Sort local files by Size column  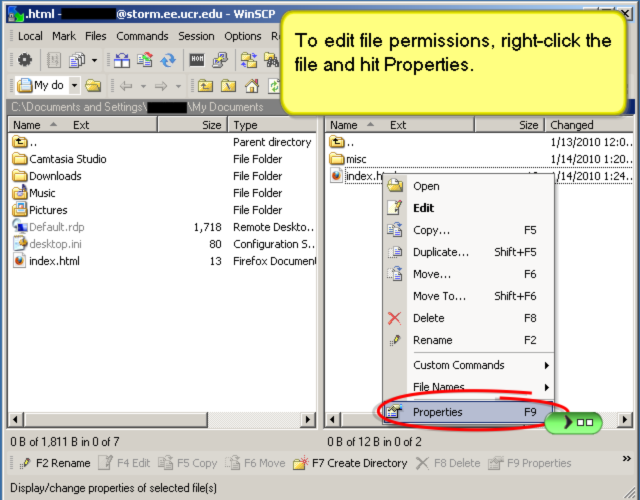click(211, 125)
